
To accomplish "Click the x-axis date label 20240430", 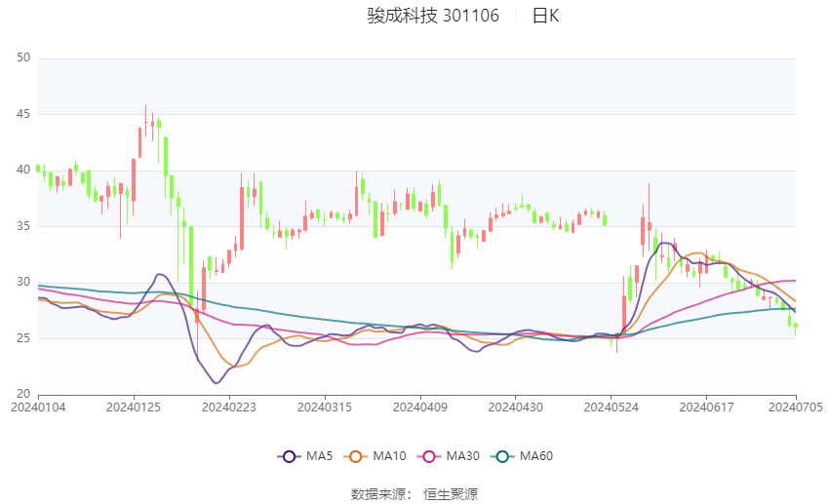I will (x=516, y=407).
